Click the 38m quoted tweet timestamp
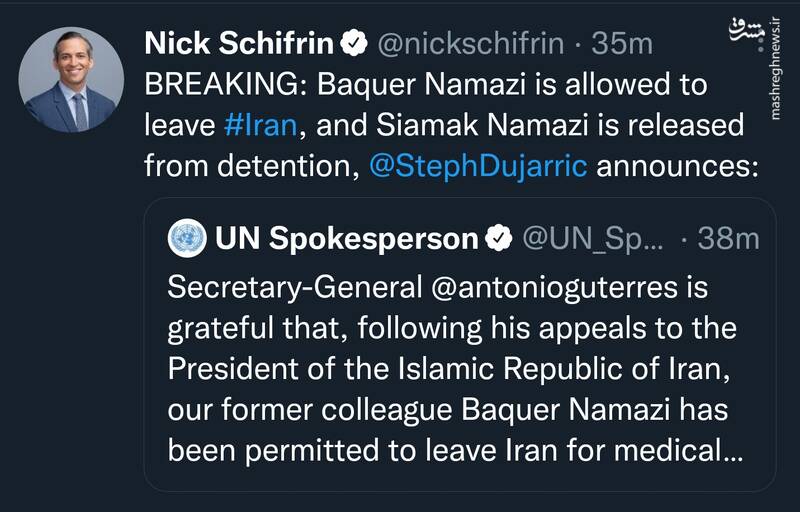The height and width of the screenshot is (512, 800). [725, 239]
